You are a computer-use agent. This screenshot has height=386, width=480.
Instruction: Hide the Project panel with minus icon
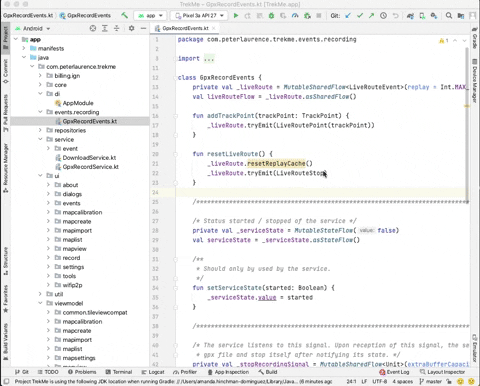pyautogui.click(x=143, y=28)
